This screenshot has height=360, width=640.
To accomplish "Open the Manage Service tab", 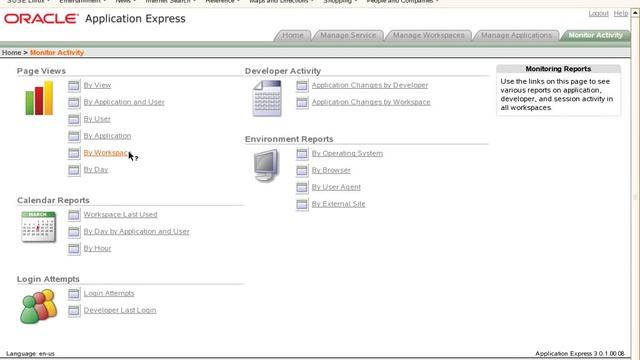I will tap(348, 36).
